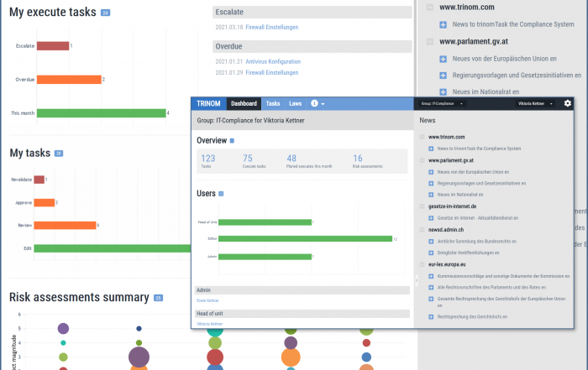Screen dimensions: 588x370
Task: Open the 48 planned executes statistic
Action: [x=309, y=161]
